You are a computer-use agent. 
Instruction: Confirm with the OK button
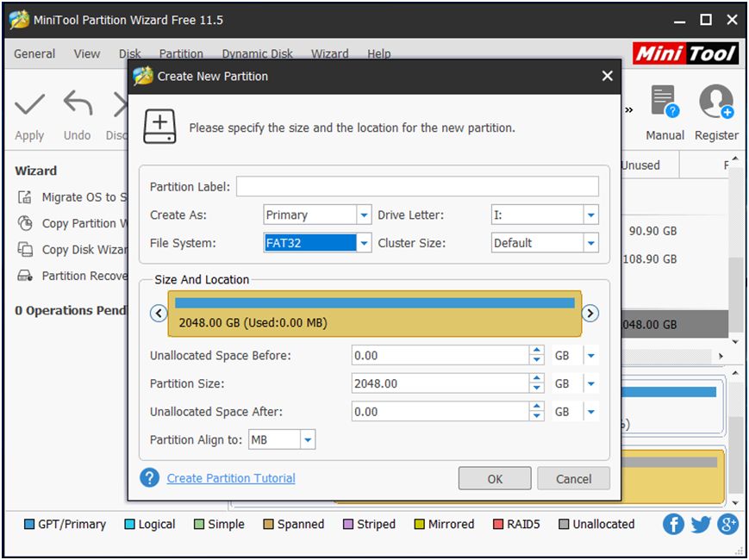(x=494, y=478)
